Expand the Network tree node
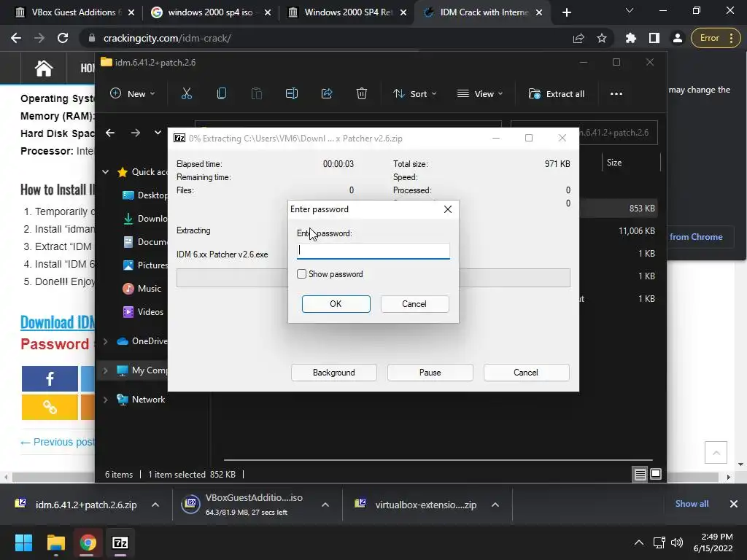The width and height of the screenshot is (747, 560). (x=106, y=400)
